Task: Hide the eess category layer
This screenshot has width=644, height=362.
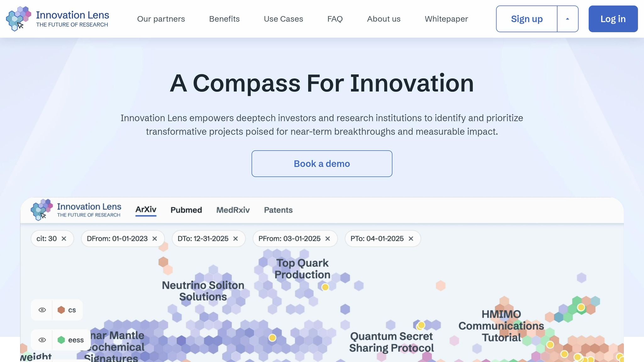Action: pos(42,340)
